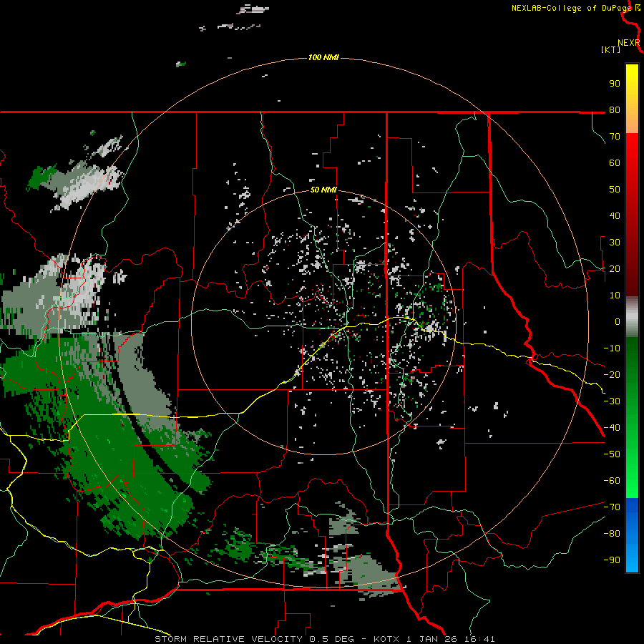Click the -20 knot label on scale
Screen dimensions: 644x644
612,374
